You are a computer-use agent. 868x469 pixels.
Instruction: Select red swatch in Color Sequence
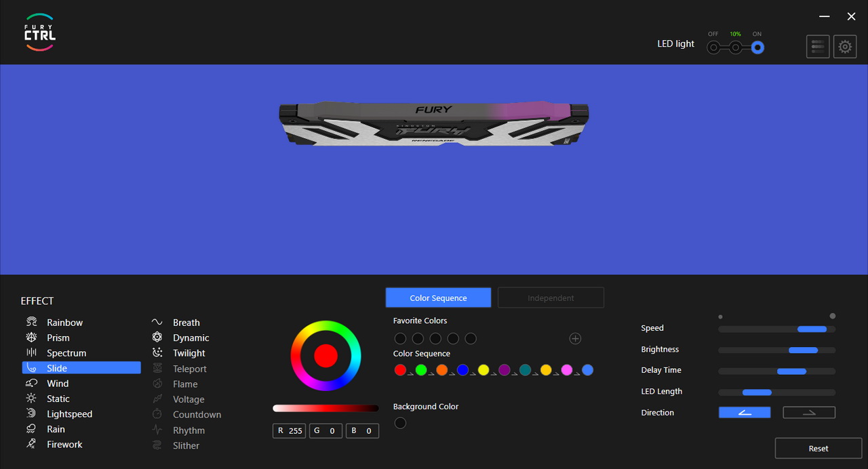pyautogui.click(x=400, y=369)
